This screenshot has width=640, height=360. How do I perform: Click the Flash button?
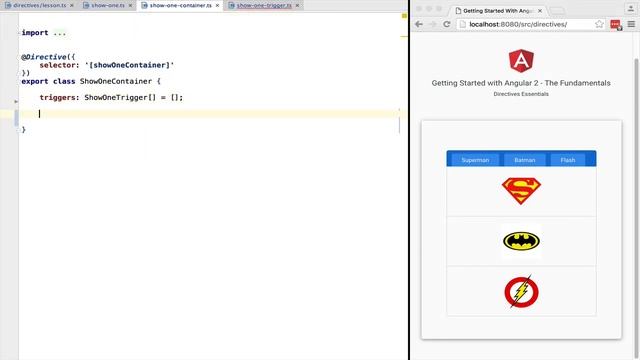point(568,160)
